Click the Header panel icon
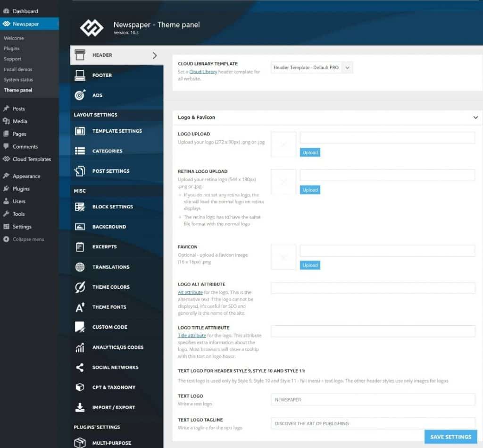The width and height of the screenshot is (483, 448). point(80,55)
